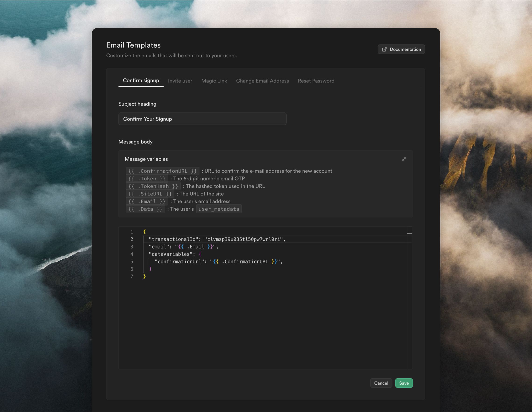Expand the Message variables section
The image size is (532, 412).
(x=404, y=159)
